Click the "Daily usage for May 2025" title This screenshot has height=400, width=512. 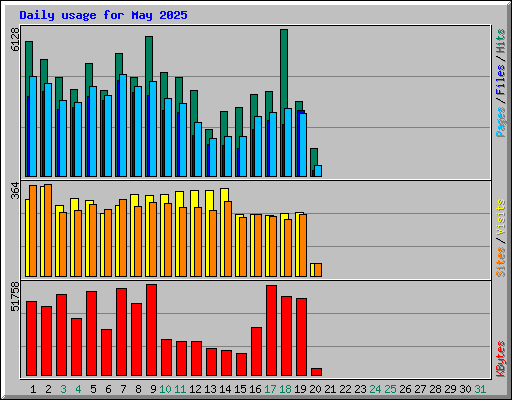pyautogui.click(x=103, y=15)
